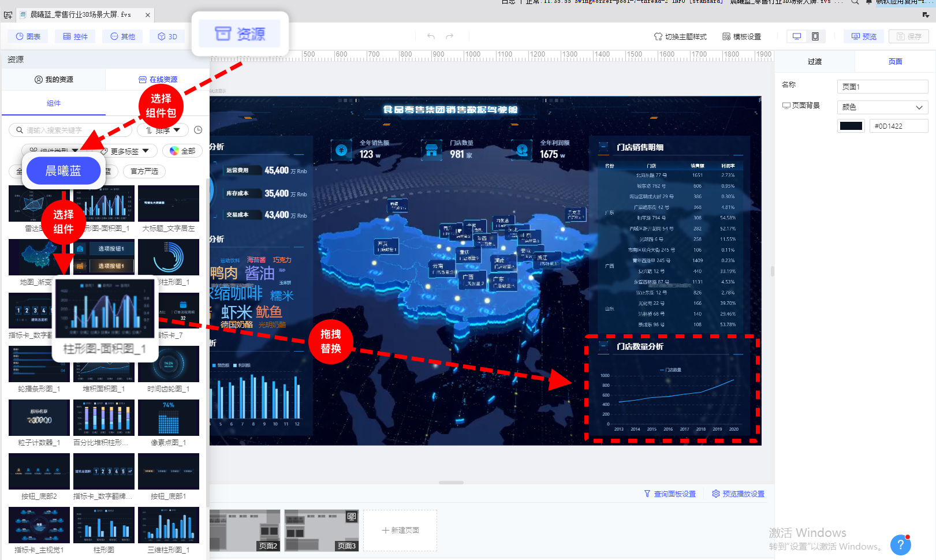Click the icon on 页面3 thumbnail corner
936x560 pixels.
pyautogui.click(x=351, y=517)
